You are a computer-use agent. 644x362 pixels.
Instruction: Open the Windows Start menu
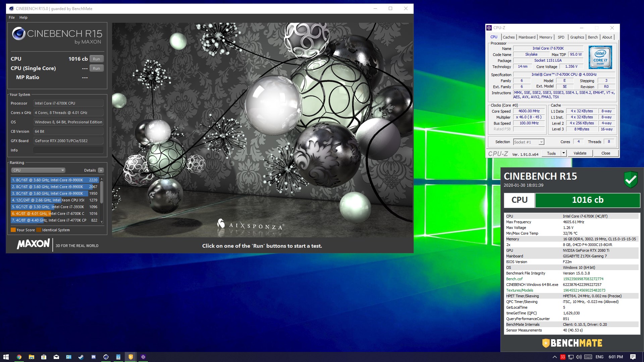tap(6, 357)
